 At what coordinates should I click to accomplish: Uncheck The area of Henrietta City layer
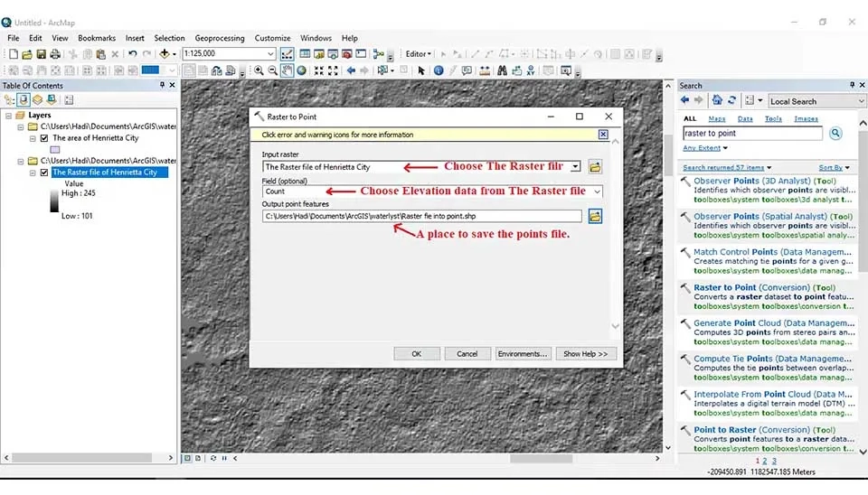coord(44,138)
